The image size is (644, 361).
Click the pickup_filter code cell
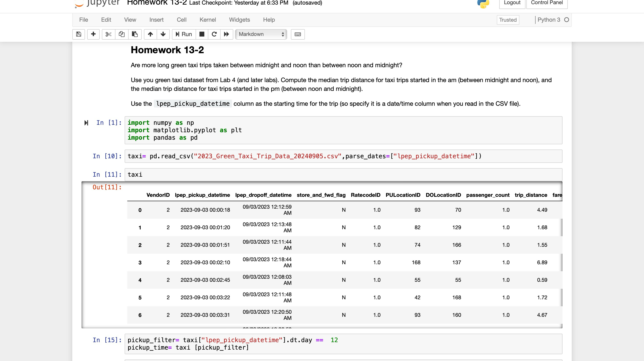point(343,344)
